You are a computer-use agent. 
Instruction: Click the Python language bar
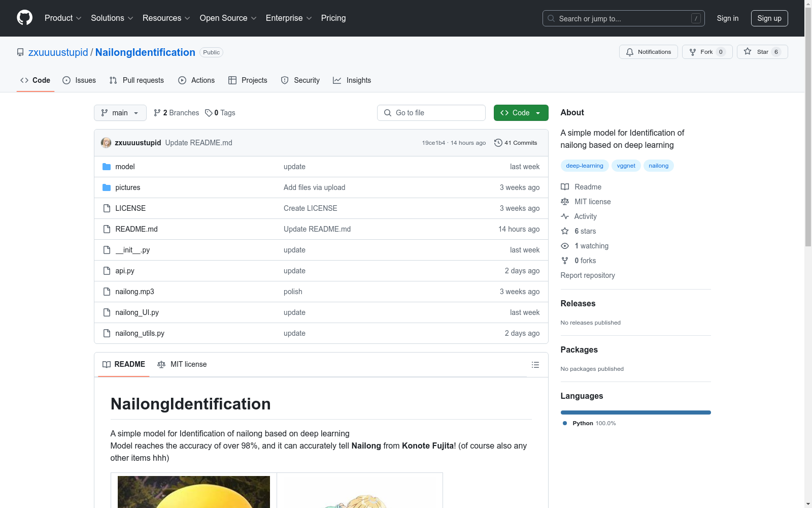point(635,412)
